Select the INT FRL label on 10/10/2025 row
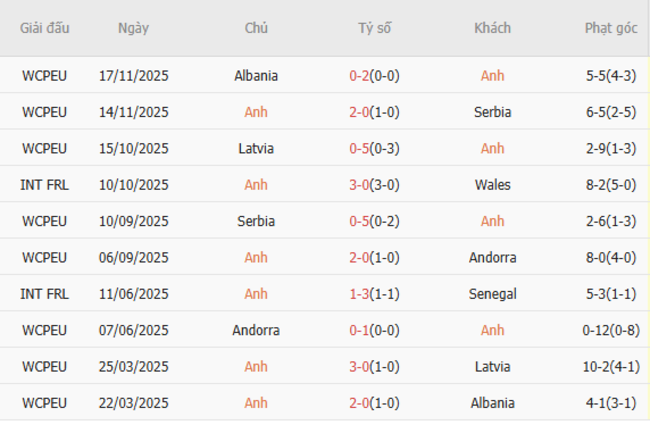 [45, 184]
